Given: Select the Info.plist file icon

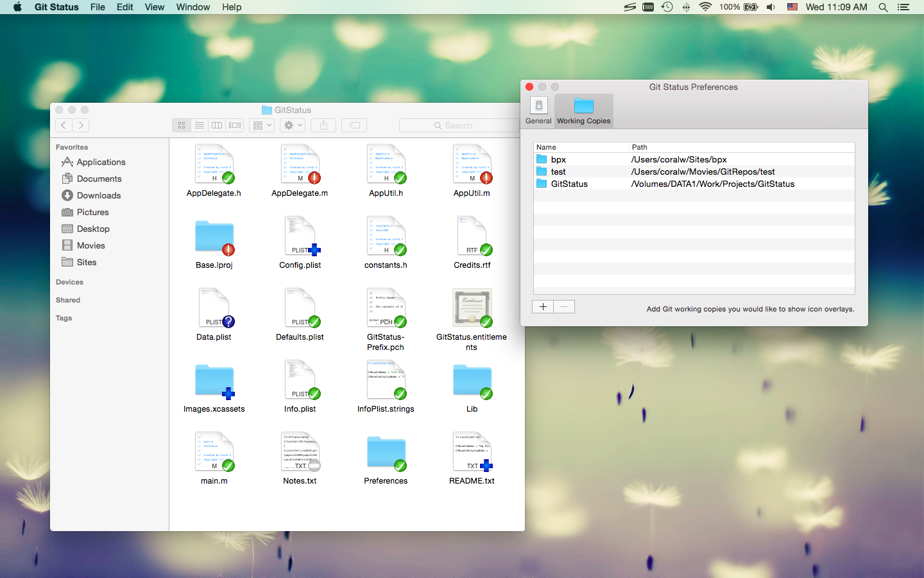Looking at the screenshot, I should coord(302,380).
